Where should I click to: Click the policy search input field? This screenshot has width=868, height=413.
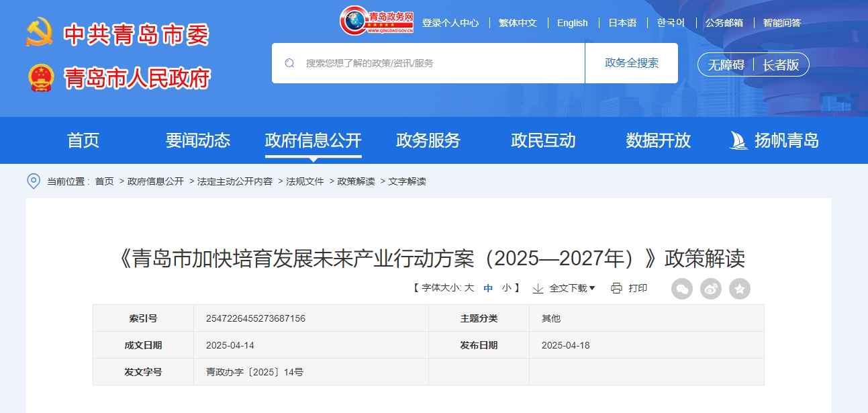436,63
